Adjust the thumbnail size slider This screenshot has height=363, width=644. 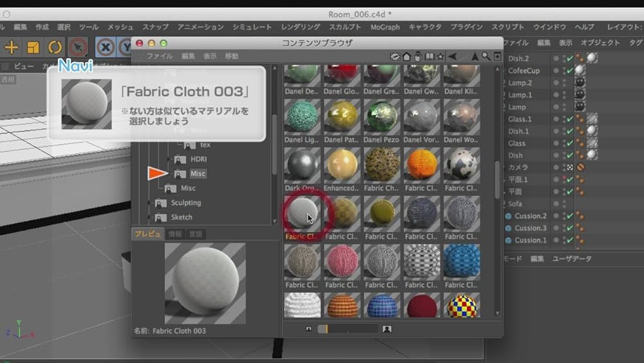[348, 329]
